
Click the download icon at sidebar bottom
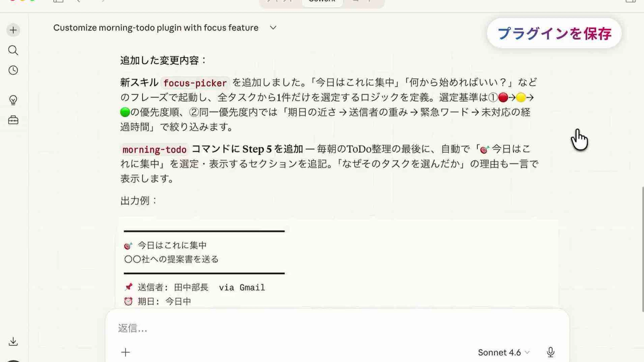[x=13, y=342]
